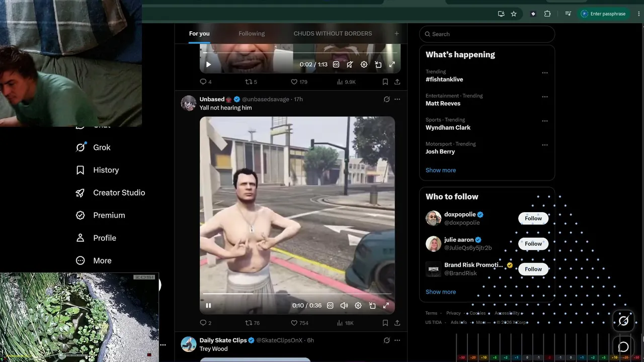Open more options for #fishtanklive trend
Viewport: 644px width, 362px height.
(x=544, y=73)
